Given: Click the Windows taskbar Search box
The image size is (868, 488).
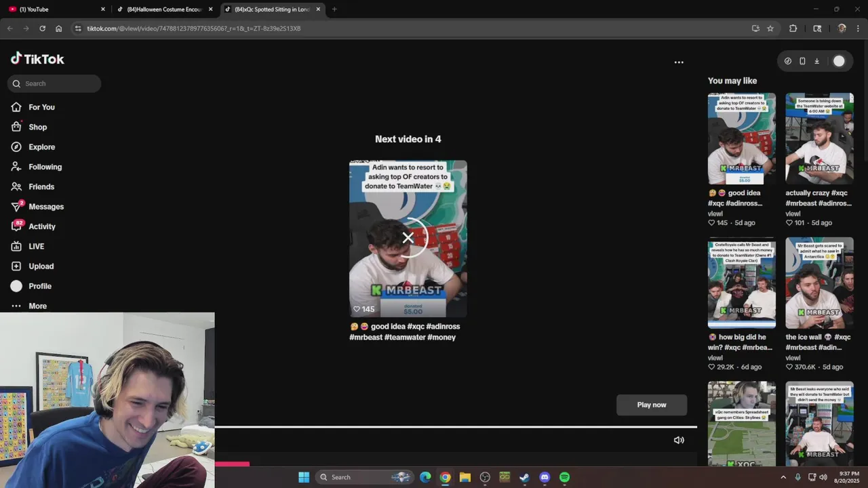Looking at the screenshot, I should 365,477.
